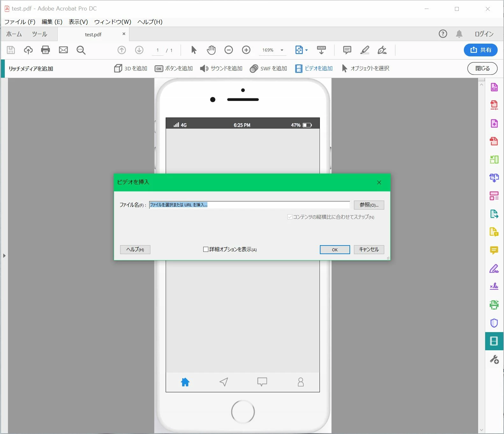Image resolution: width=504 pixels, height=434 pixels.
Task: Open the find text magnifier icon
Action: [81, 50]
